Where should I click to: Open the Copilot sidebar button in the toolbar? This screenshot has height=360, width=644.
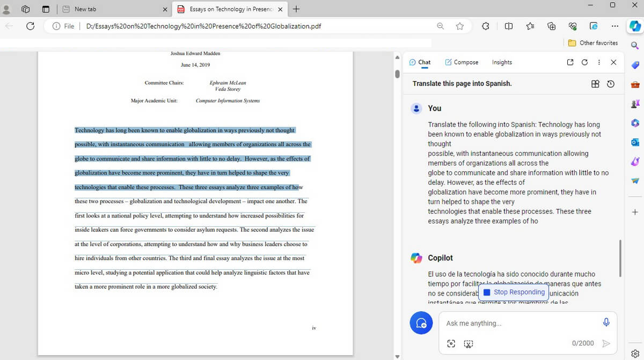point(635,26)
